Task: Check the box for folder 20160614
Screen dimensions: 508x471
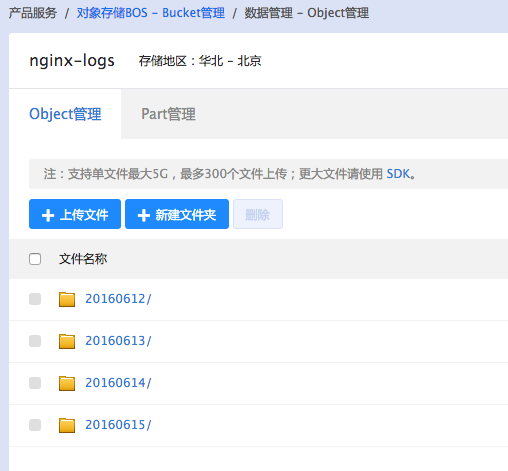Action: (x=35, y=383)
